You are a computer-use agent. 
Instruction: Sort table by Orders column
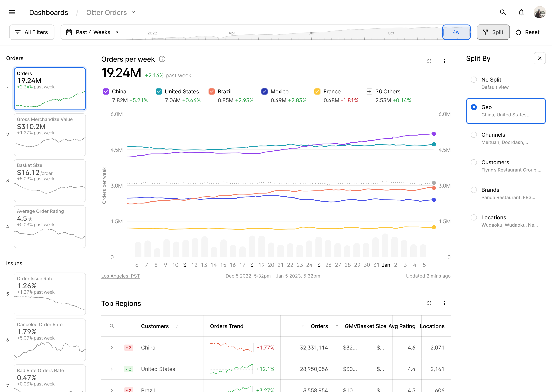[x=319, y=326]
